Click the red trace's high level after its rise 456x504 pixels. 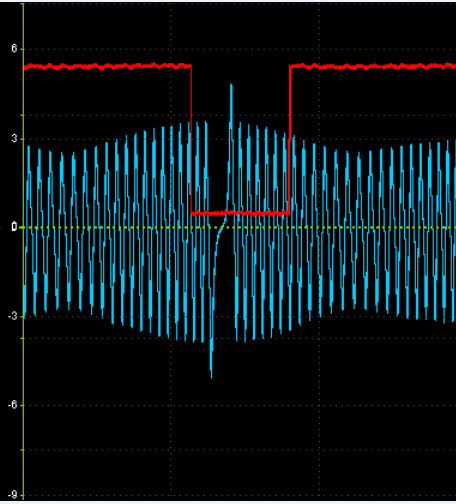click(x=373, y=66)
